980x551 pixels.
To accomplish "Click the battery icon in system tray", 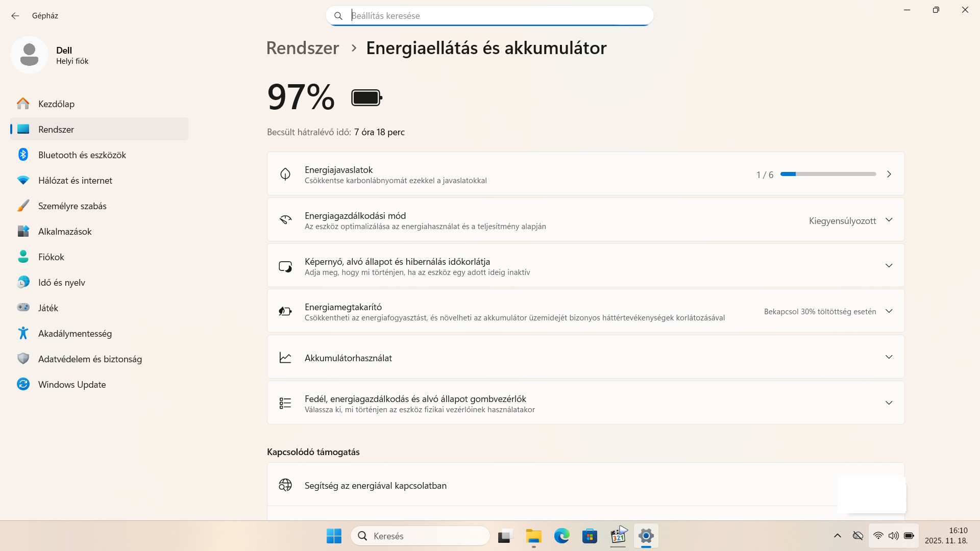I will tap(909, 536).
